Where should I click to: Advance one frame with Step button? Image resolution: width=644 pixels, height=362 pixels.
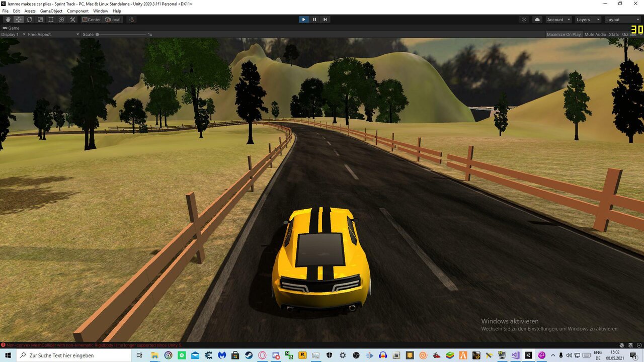(326, 20)
